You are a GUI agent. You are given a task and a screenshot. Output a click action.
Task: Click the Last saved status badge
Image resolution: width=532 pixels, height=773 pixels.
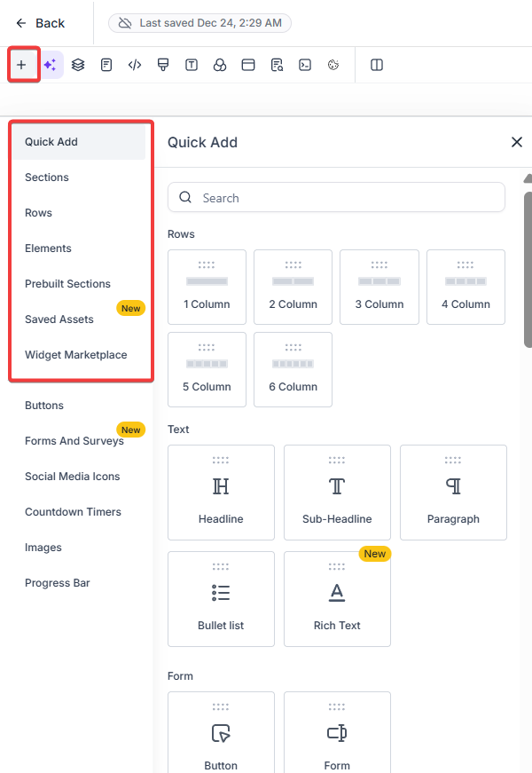199,23
